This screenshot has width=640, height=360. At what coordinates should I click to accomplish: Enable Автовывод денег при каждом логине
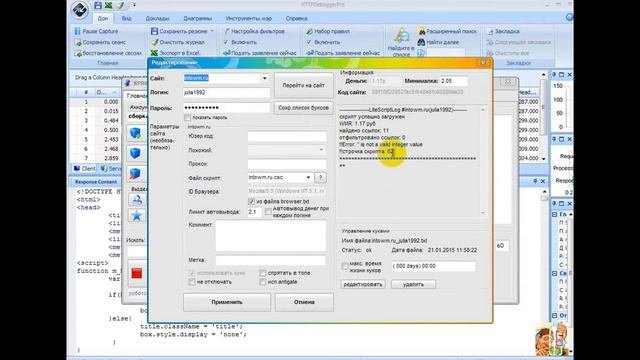point(268,211)
